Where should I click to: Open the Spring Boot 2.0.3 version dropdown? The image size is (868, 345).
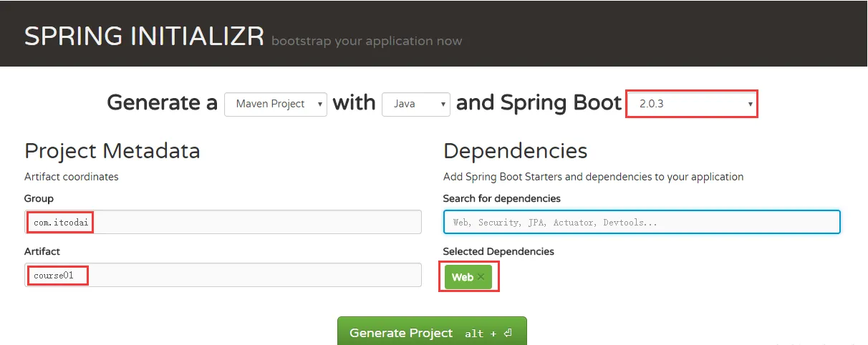pyautogui.click(x=692, y=104)
